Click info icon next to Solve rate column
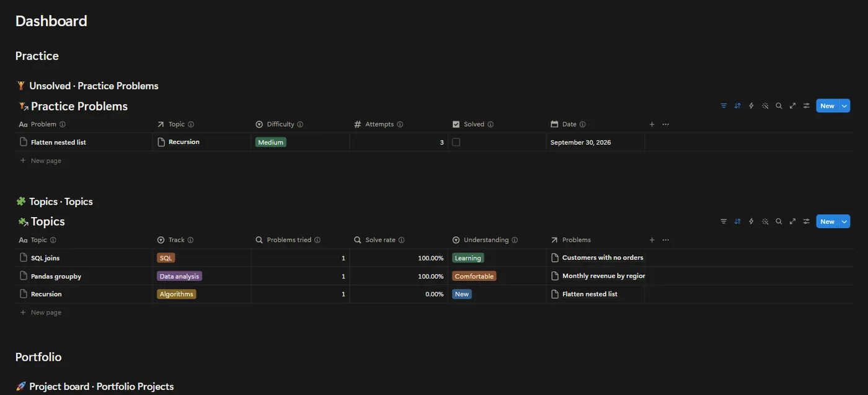 point(401,240)
